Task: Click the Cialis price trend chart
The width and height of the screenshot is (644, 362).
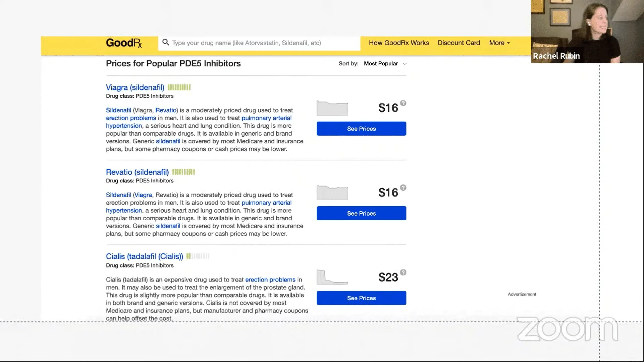Action: pyautogui.click(x=332, y=277)
